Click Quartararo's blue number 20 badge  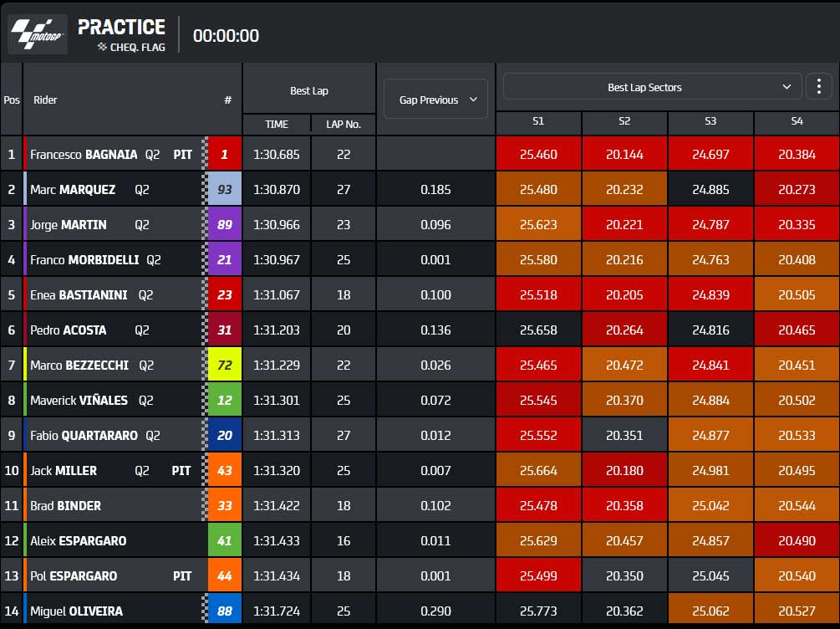click(x=225, y=436)
